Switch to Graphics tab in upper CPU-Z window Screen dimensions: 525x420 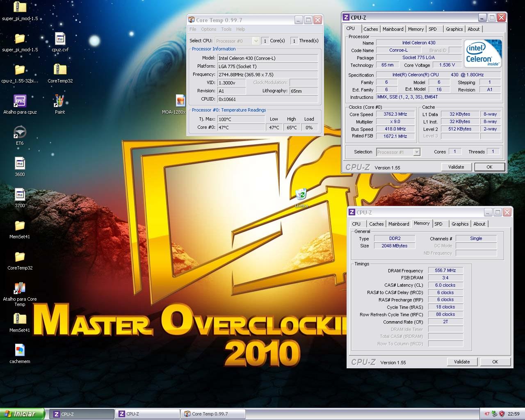click(454, 29)
